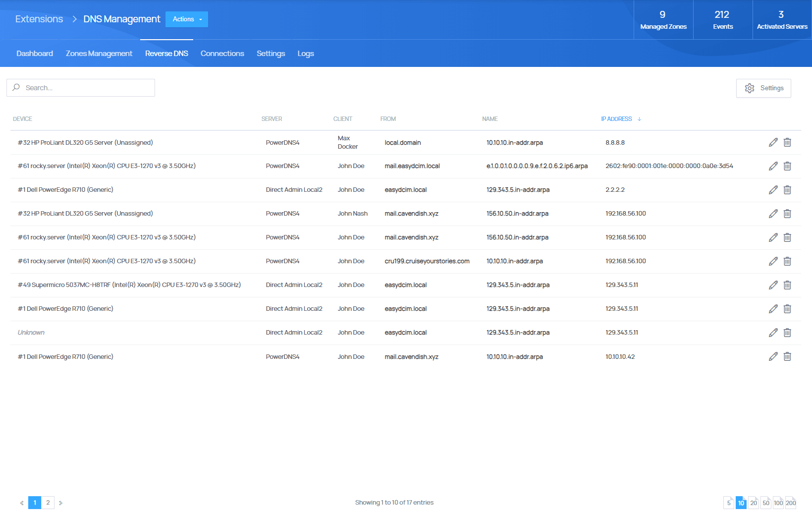The image size is (812, 517).
Task: Select page 1 in pagination
Action: [x=35, y=503]
